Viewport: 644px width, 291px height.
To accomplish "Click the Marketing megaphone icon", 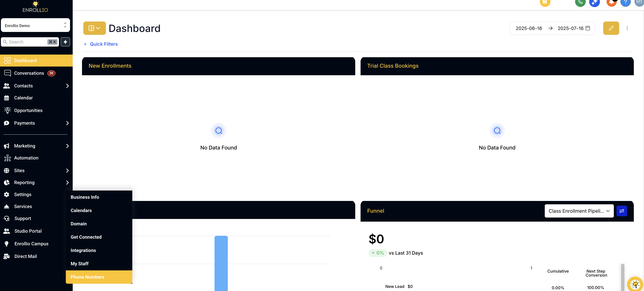I will coord(7,146).
